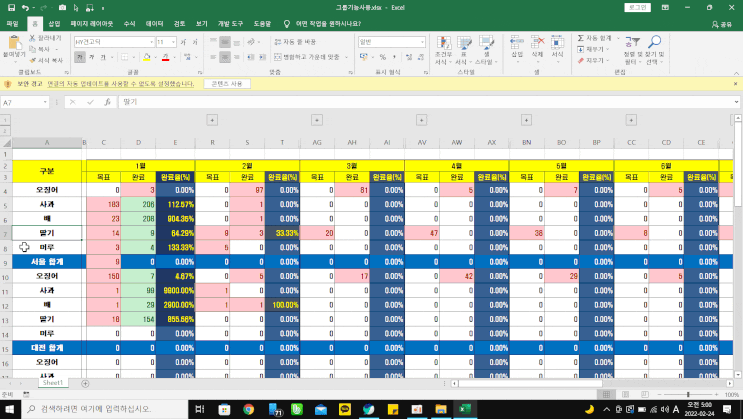Screen dimensions: 743x419
Task: Click the zoom slider in status bar
Action: click(x=688, y=394)
